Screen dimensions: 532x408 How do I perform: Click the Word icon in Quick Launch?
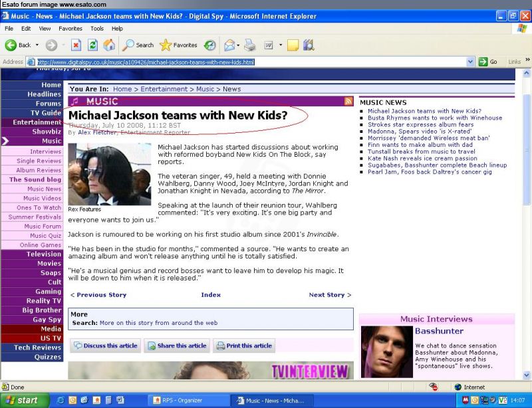point(120,401)
